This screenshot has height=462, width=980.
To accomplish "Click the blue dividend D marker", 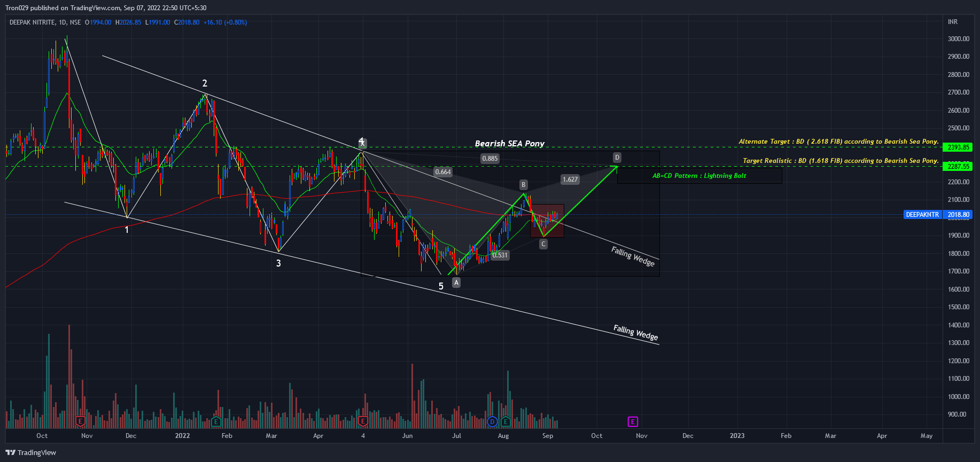I will (492, 422).
